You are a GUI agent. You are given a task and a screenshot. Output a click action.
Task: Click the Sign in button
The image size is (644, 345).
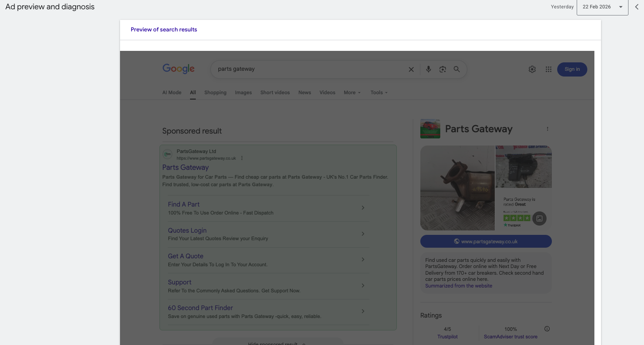[572, 69]
